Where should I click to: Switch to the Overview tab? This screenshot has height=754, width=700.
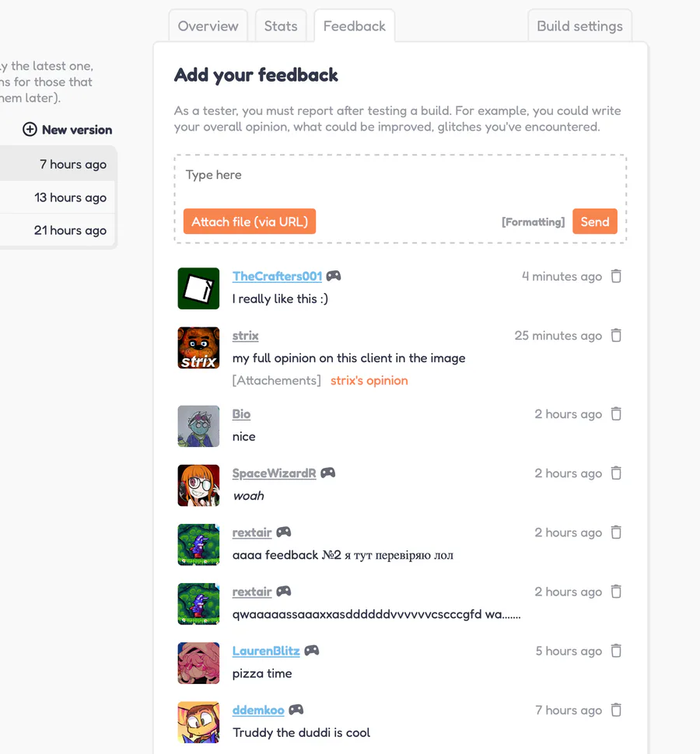click(208, 26)
